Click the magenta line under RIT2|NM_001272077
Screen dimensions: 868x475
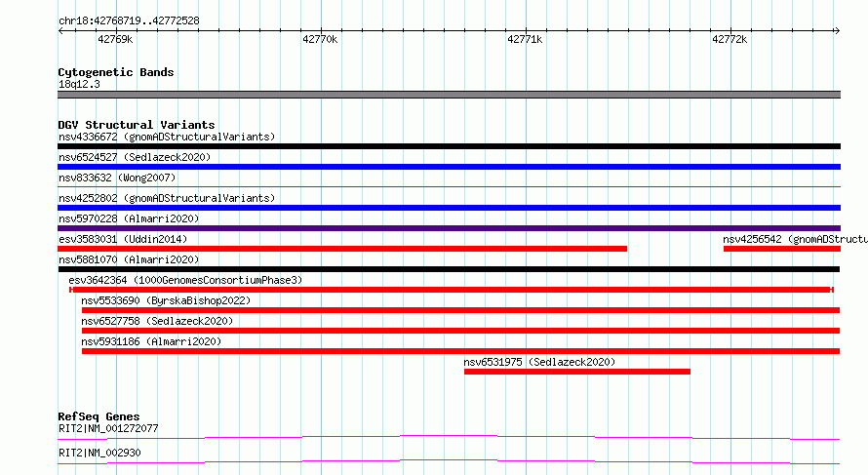click(x=449, y=438)
